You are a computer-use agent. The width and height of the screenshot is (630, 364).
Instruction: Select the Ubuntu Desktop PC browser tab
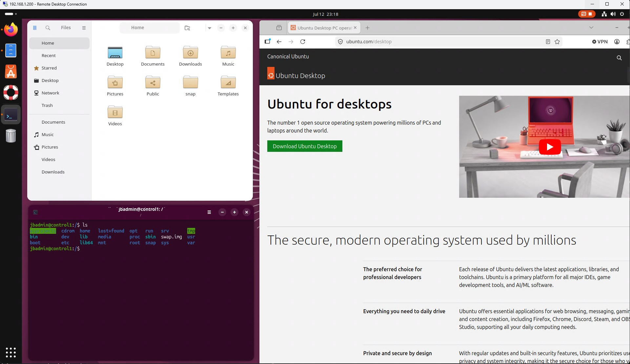tap(324, 28)
